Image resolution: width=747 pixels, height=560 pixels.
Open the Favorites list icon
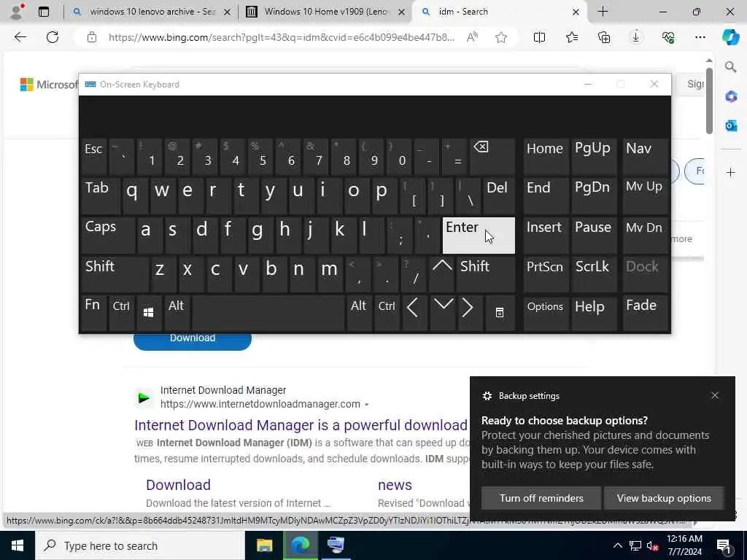pos(572,37)
